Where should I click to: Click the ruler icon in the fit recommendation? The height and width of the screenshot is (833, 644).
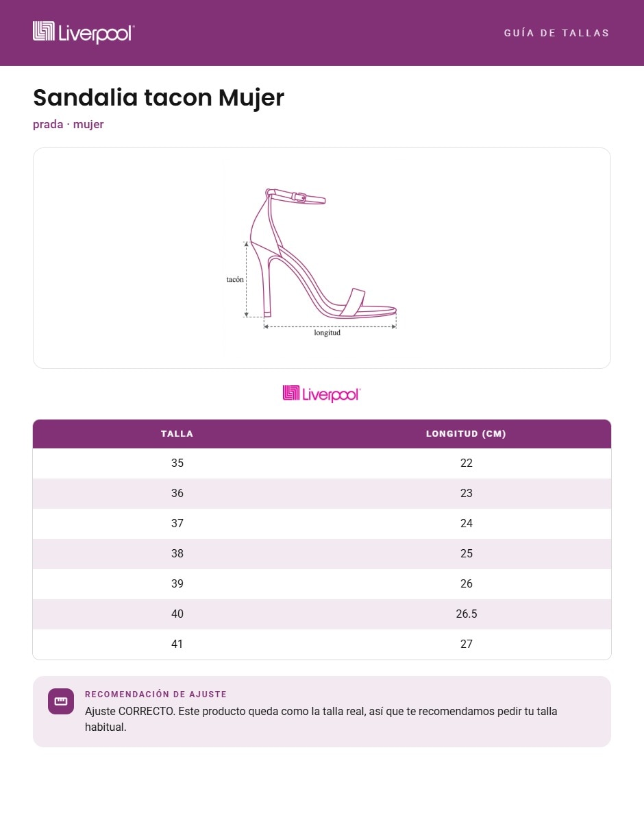tap(61, 701)
